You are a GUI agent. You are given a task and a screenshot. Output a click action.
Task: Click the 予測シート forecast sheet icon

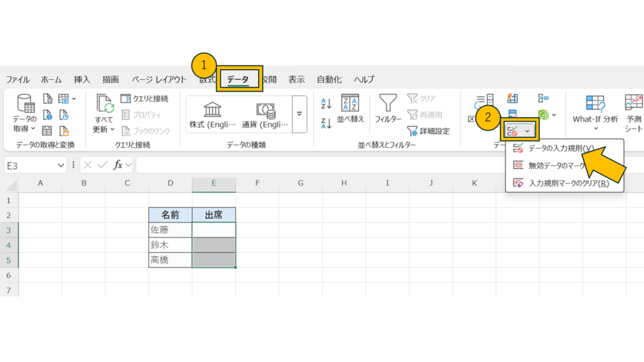(x=633, y=113)
